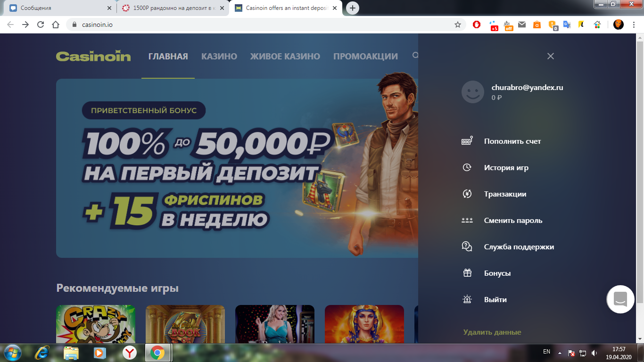Mute system sound via speaker tray icon

click(593, 352)
